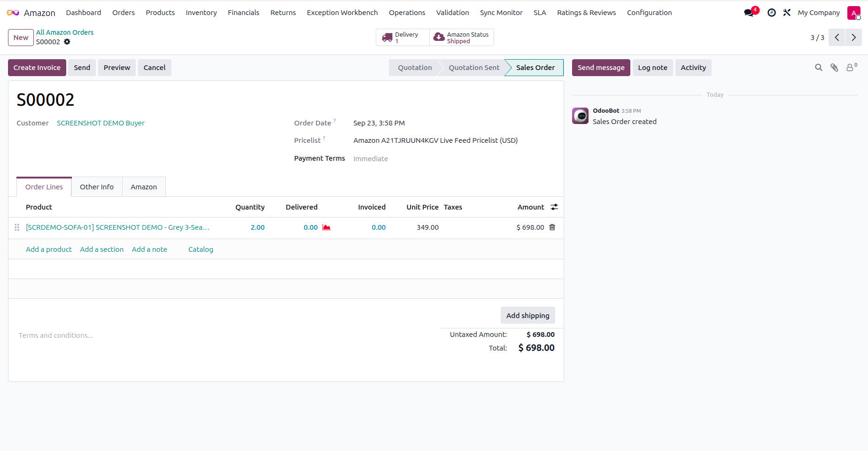
Task: Click Add shipping button
Action: [527, 316]
